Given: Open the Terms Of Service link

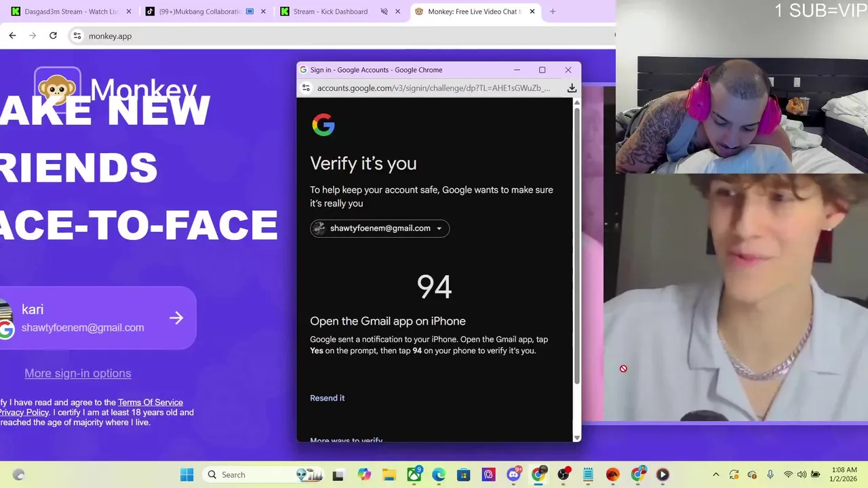Looking at the screenshot, I should pyautogui.click(x=151, y=403).
